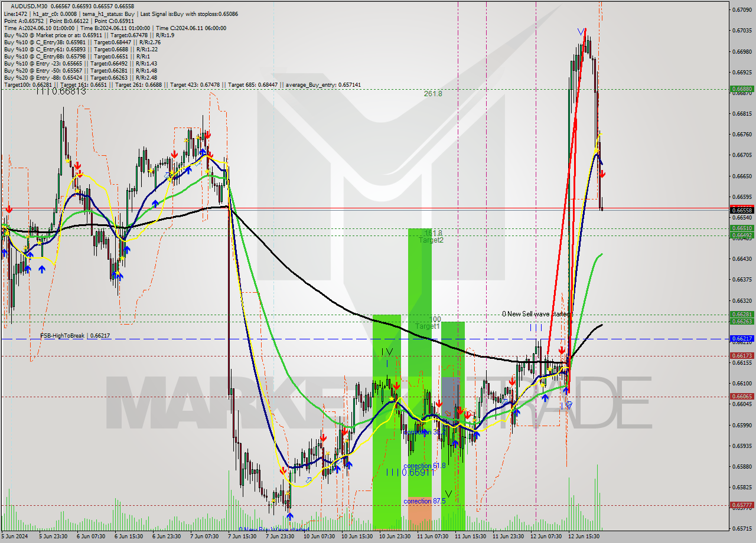Select the 'Buy %10 @ C_Entry88' line
Screen dimensions: 756x543
[x=77, y=56]
